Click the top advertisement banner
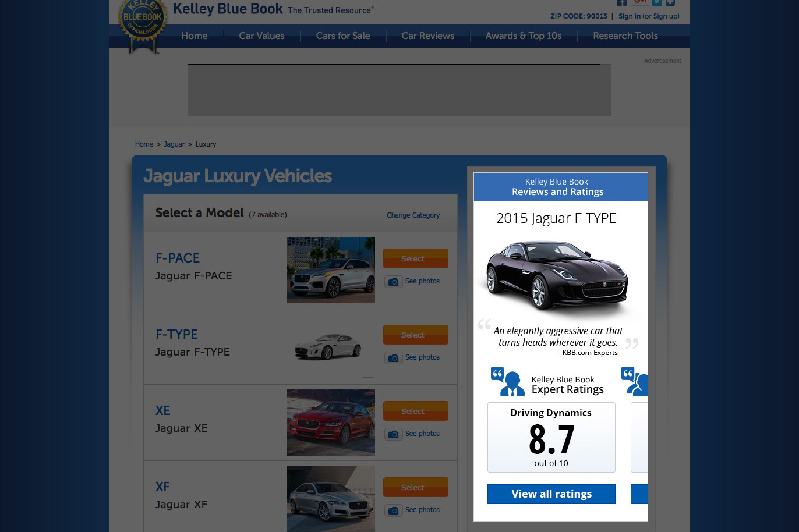Viewport: 799px width, 532px height. pyautogui.click(x=399, y=90)
